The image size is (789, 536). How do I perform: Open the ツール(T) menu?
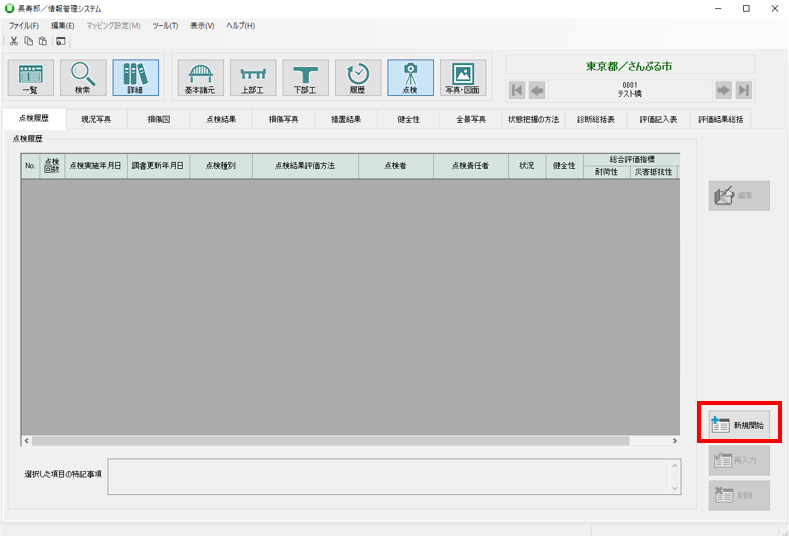click(x=165, y=25)
